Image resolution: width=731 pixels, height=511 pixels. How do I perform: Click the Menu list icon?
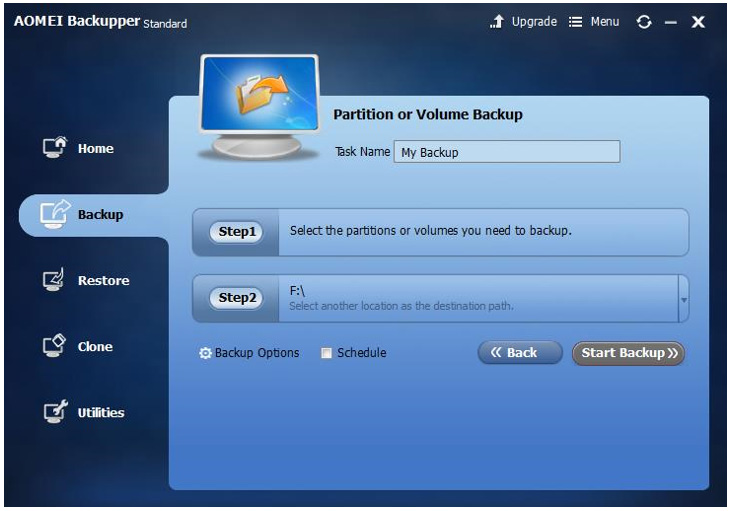(x=575, y=22)
